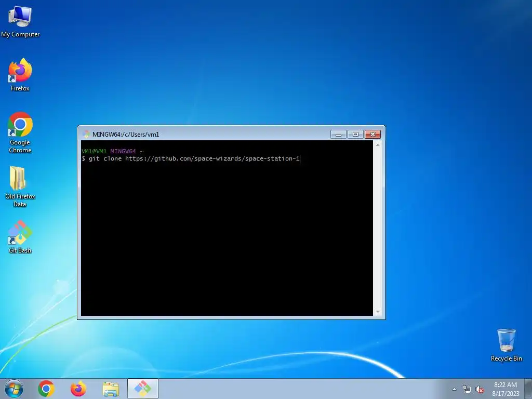Screen dimensions: 532x399
Task: Select the Firefox desktop shortcut
Action: [x=20, y=75]
